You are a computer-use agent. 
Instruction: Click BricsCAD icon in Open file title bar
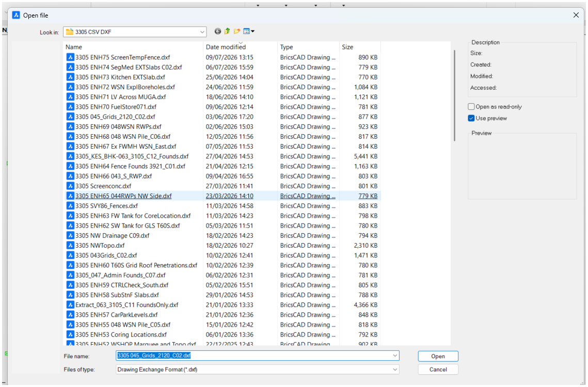click(x=16, y=15)
